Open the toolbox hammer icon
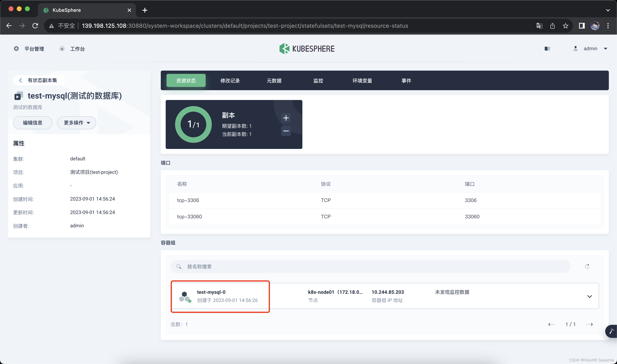The width and height of the screenshot is (617, 364). (611, 331)
